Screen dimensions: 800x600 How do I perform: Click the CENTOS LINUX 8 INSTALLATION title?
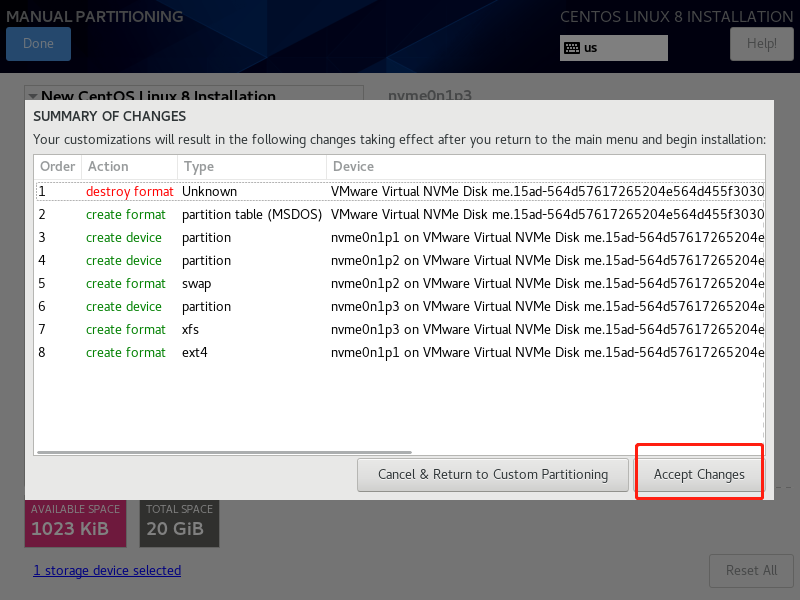[x=677, y=17]
